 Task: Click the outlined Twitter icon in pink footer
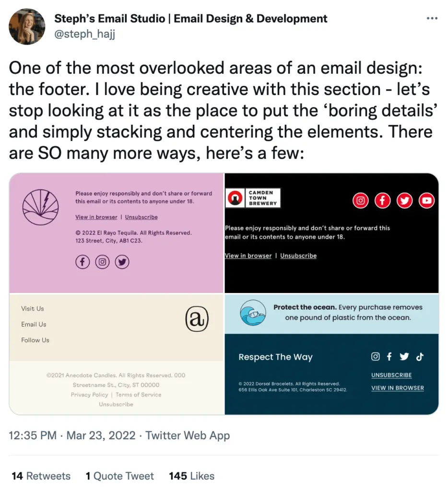(122, 262)
